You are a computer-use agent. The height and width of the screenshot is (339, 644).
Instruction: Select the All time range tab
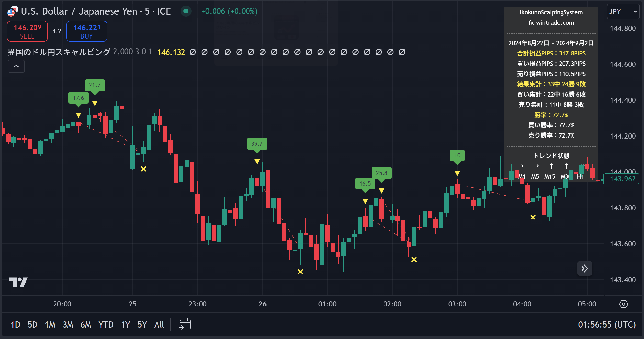(159, 325)
